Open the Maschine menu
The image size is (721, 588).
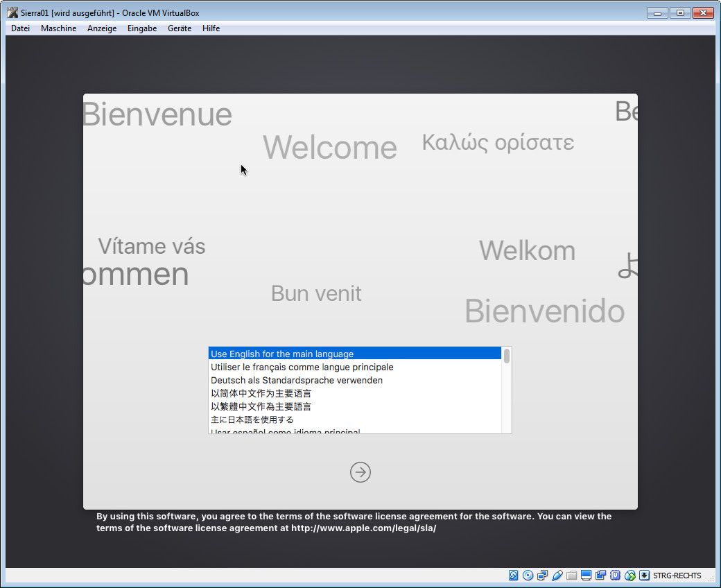tap(58, 28)
